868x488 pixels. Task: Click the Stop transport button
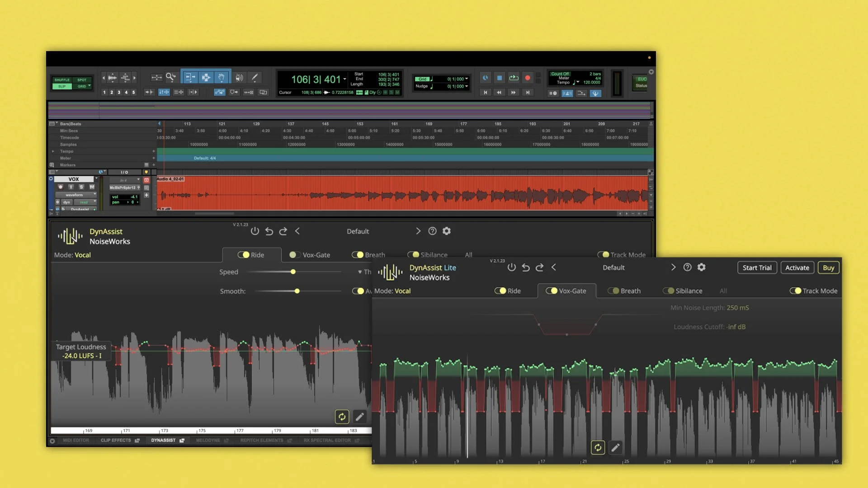[x=500, y=78]
